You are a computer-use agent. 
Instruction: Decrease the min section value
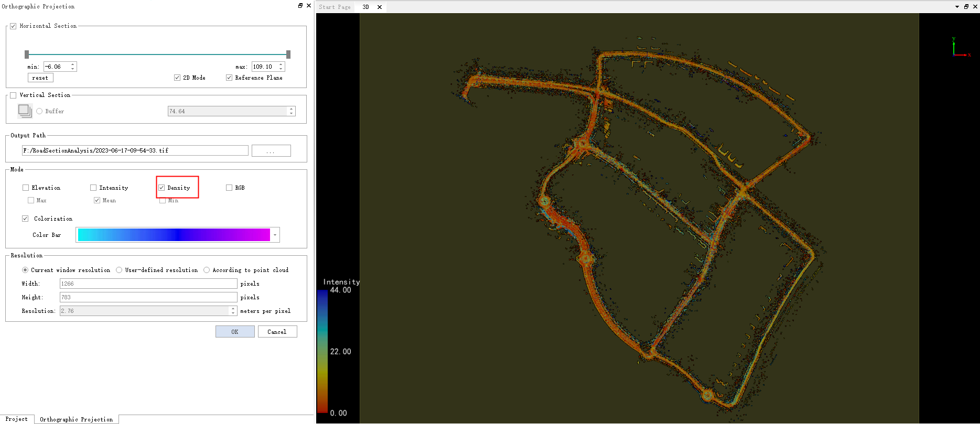[x=73, y=69]
